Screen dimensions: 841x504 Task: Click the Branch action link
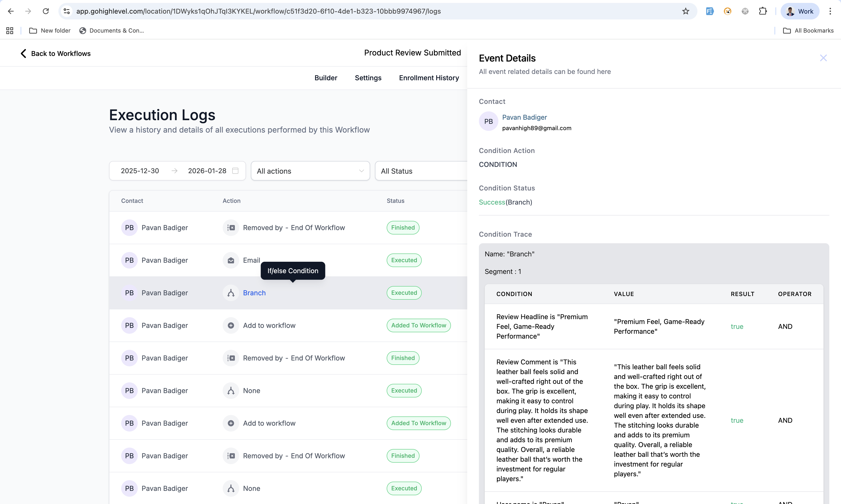pos(254,293)
